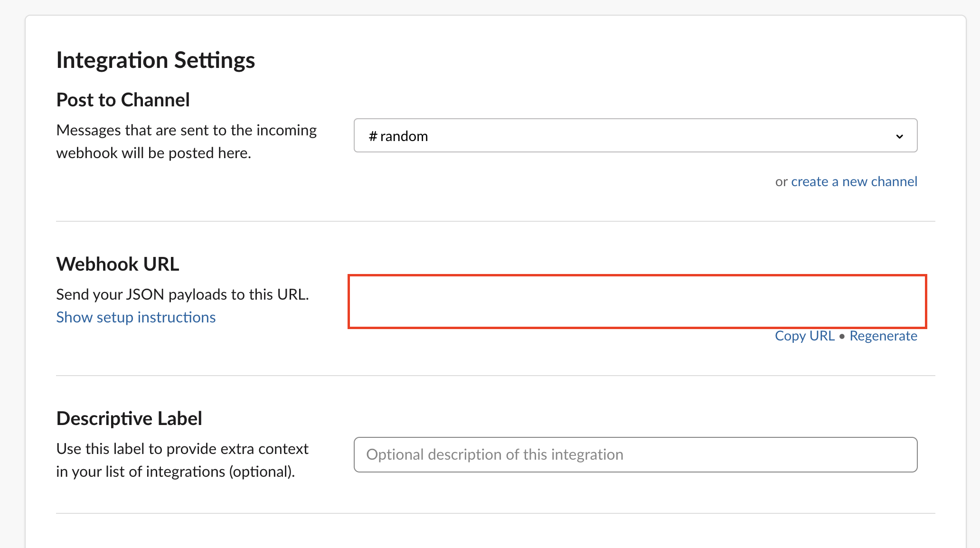This screenshot has width=980, height=548.
Task: Focus the optional integration description field
Action: pyautogui.click(x=635, y=454)
